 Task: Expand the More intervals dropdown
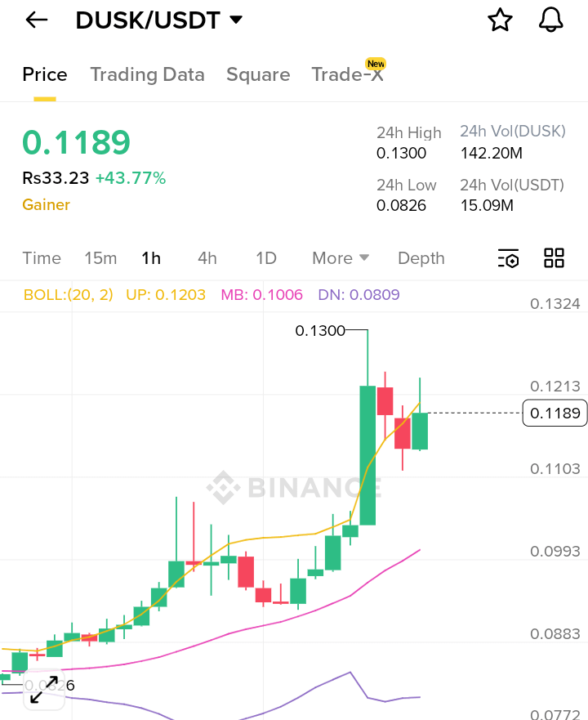coord(341,258)
